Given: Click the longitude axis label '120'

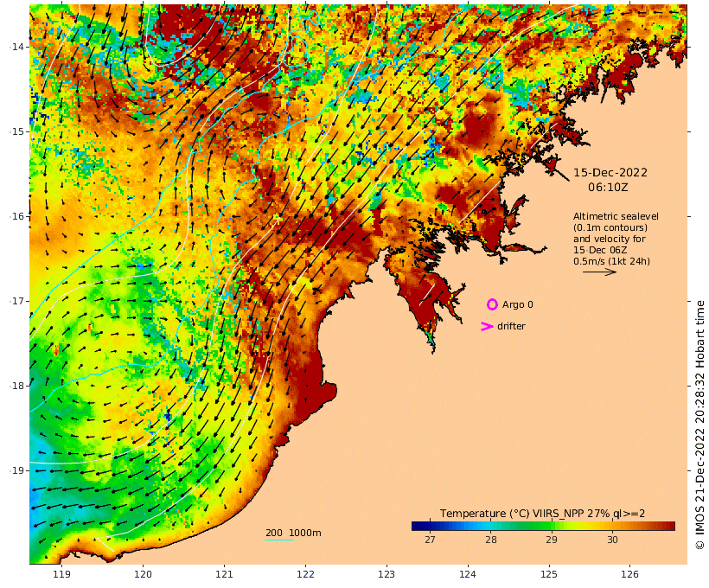Looking at the screenshot, I should click(143, 574).
